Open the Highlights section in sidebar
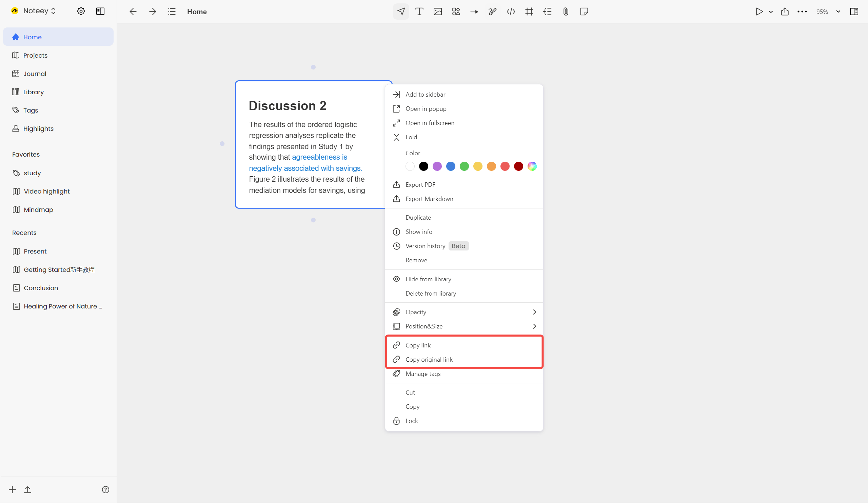Viewport: 868px width, 503px height. (x=38, y=128)
